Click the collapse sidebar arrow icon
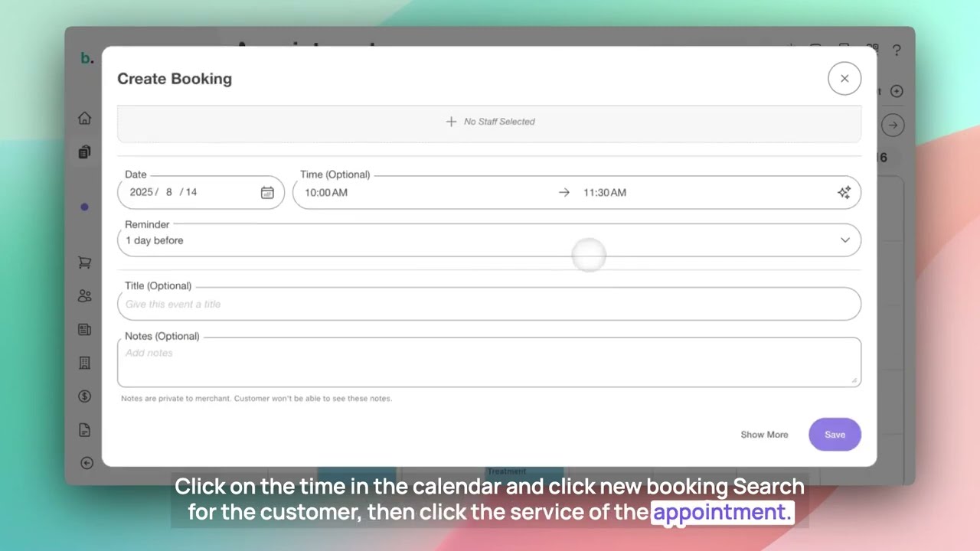The height and width of the screenshot is (551, 980). pyautogui.click(x=87, y=462)
